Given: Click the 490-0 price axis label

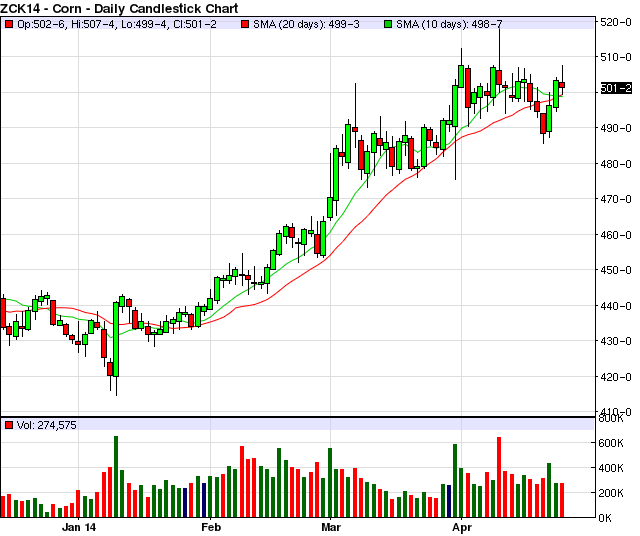Looking at the screenshot, I should (x=616, y=128).
